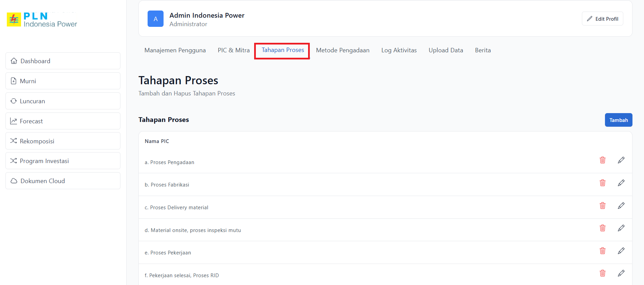Delete the Proses Pengadaan row
644x285 pixels.
(x=602, y=160)
